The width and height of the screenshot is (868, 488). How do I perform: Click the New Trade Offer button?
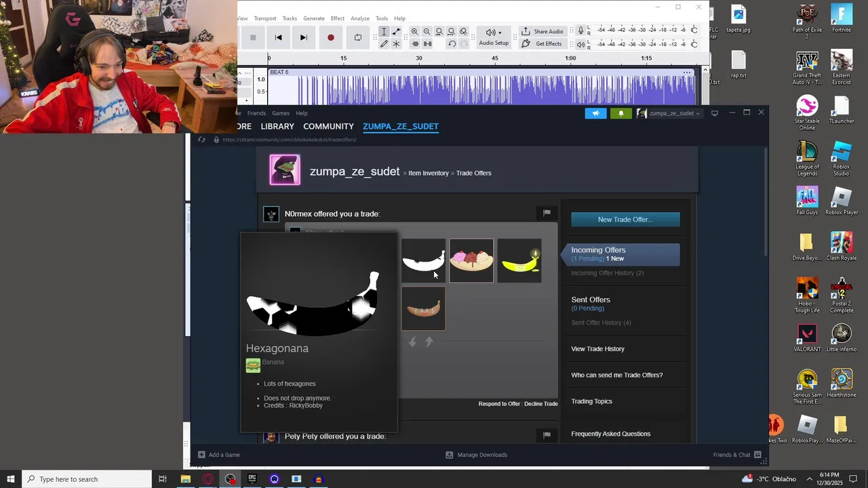pyautogui.click(x=625, y=220)
